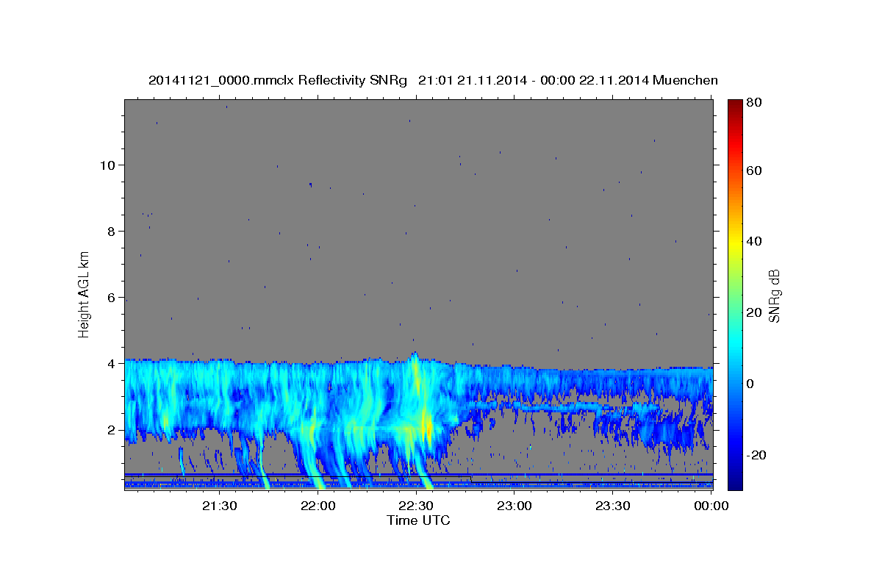This screenshot has height=588, width=882.
Task: Click the height tick label 2
Action: (110, 430)
